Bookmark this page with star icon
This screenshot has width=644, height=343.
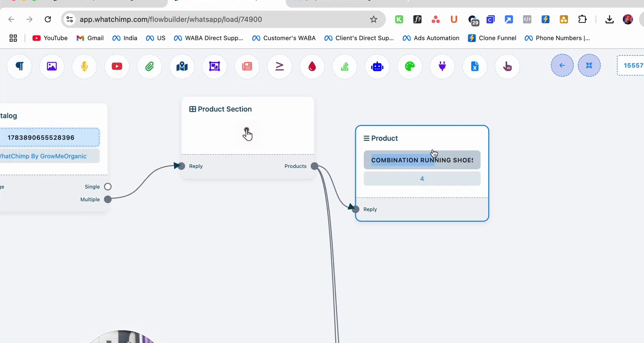click(x=373, y=19)
